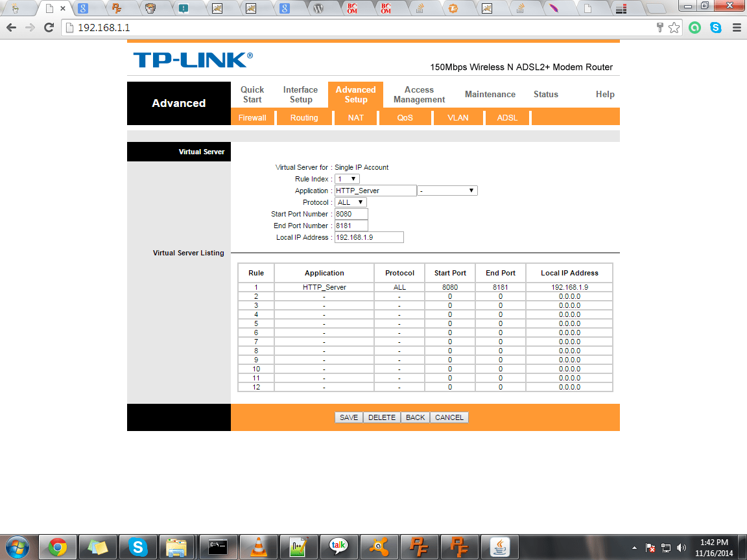Go back using the browser back arrow
Image resolution: width=747 pixels, height=560 pixels.
[12, 28]
